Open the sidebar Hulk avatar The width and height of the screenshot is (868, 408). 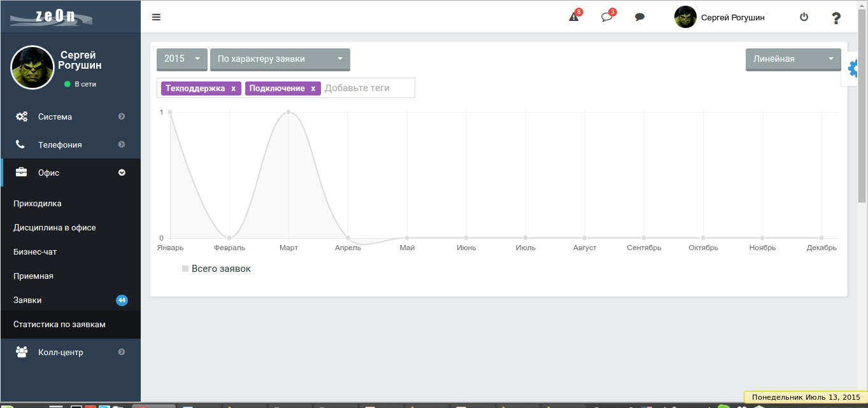pos(32,67)
